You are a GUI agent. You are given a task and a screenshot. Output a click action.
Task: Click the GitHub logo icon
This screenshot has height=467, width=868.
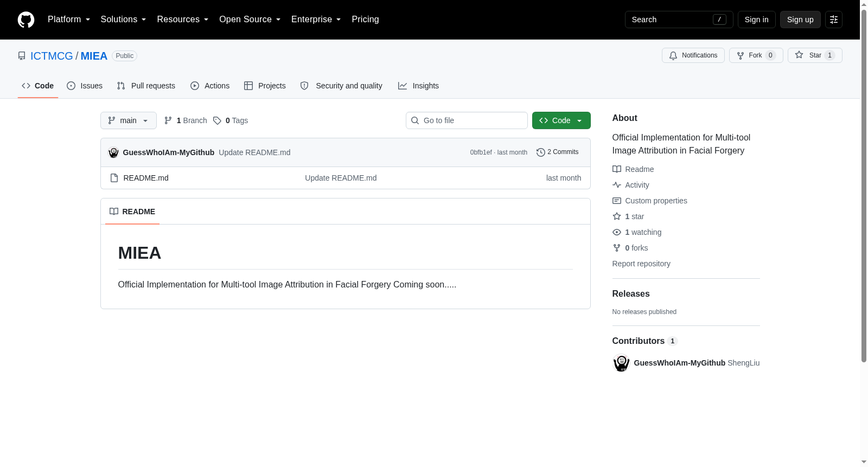pos(26,20)
